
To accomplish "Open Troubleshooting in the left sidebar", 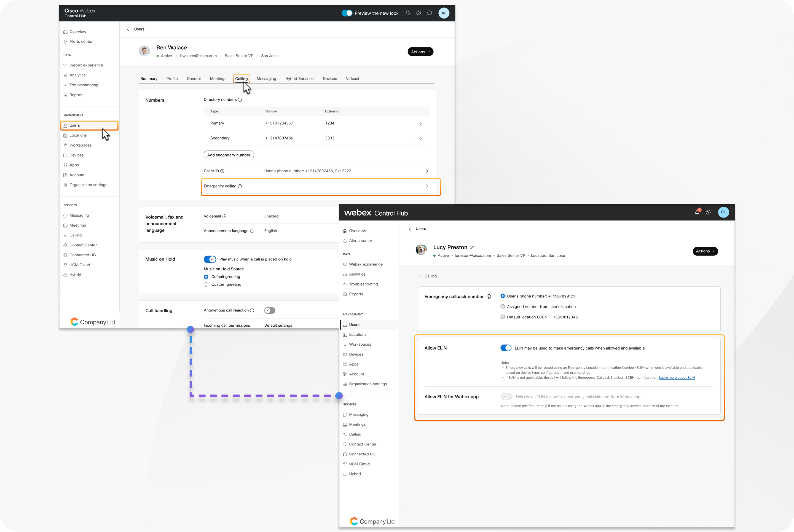I will [x=84, y=85].
